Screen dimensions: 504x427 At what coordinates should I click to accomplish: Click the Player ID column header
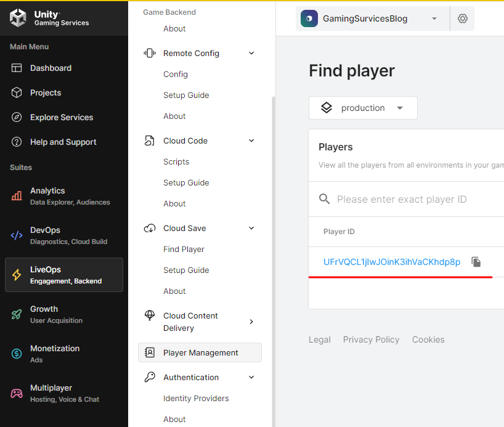[x=339, y=232]
